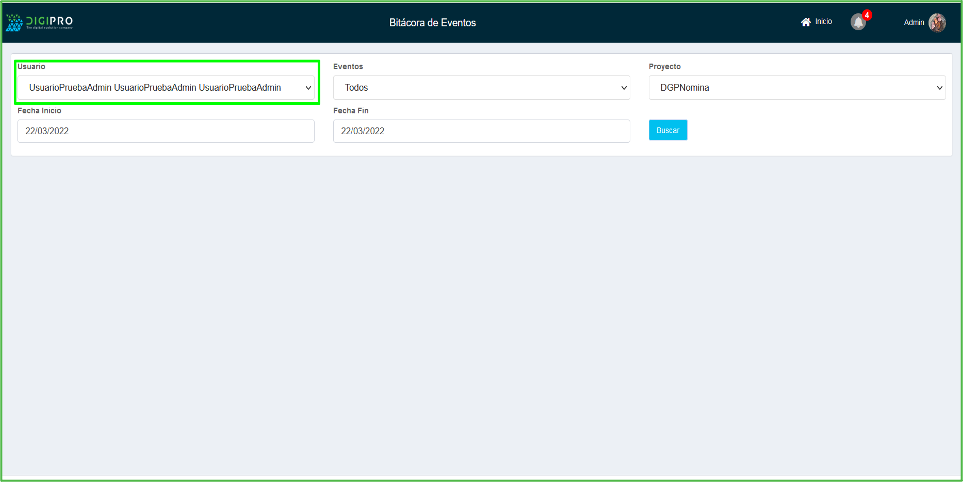Click the Admin username text
Viewport: 964px width, 482px height.
pos(914,22)
